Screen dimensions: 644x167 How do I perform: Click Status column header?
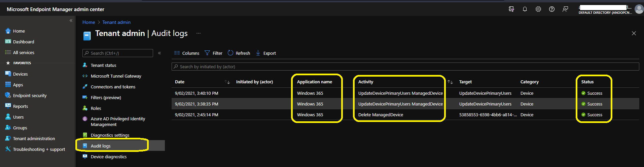(587, 82)
